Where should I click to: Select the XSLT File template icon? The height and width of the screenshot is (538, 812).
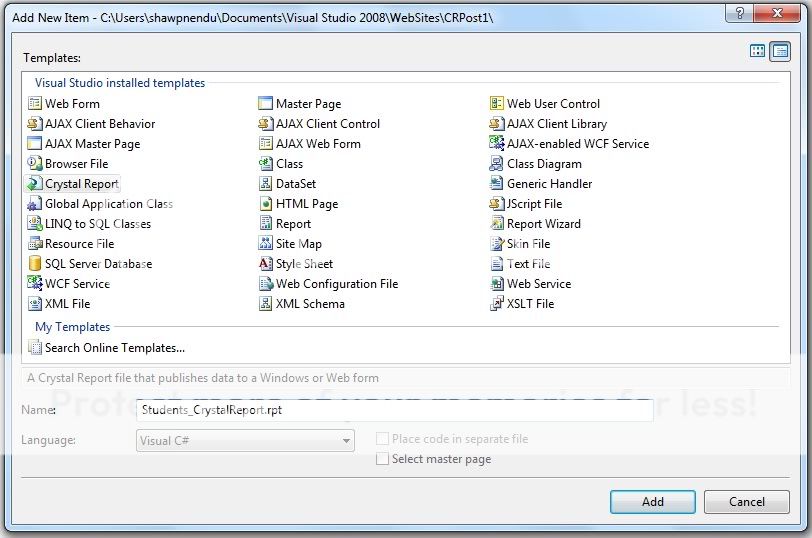click(497, 303)
